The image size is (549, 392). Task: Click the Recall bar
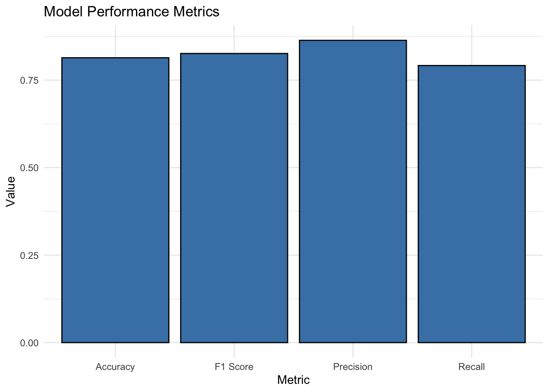472,204
